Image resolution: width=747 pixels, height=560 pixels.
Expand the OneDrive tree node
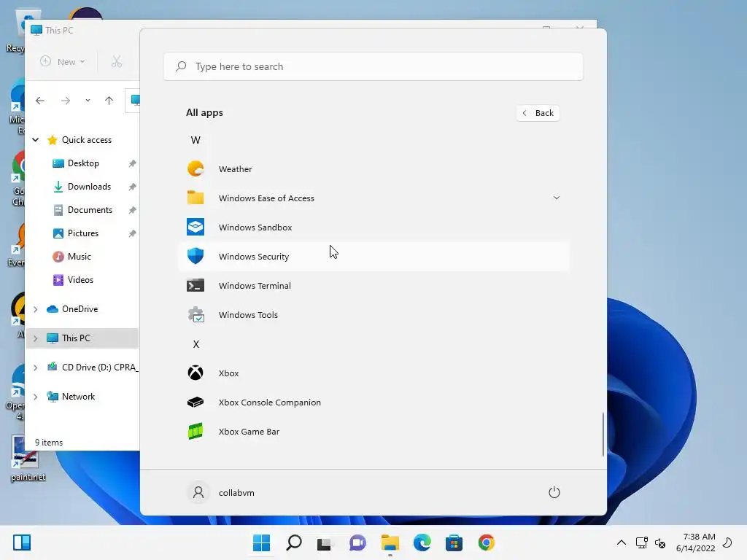(x=35, y=309)
